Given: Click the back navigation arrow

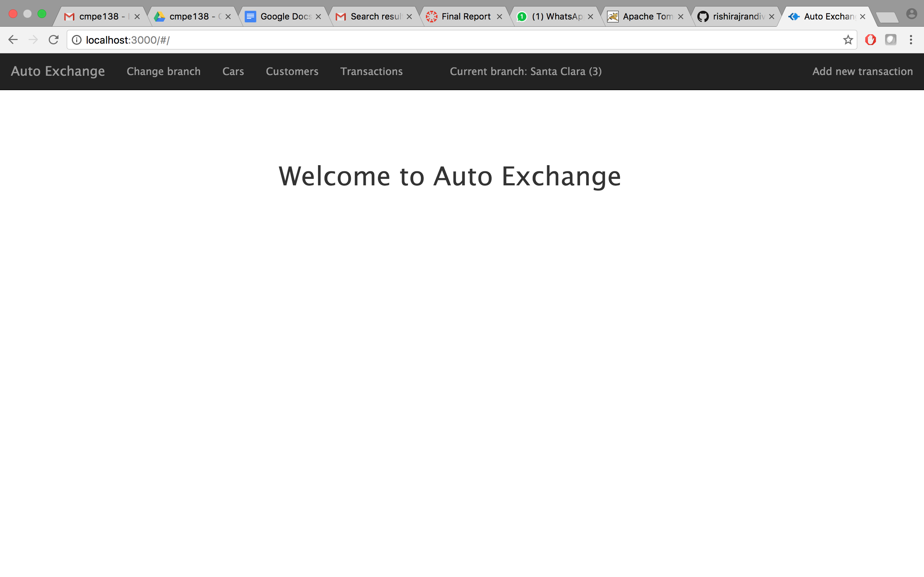Looking at the screenshot, I should coord(13,40).
